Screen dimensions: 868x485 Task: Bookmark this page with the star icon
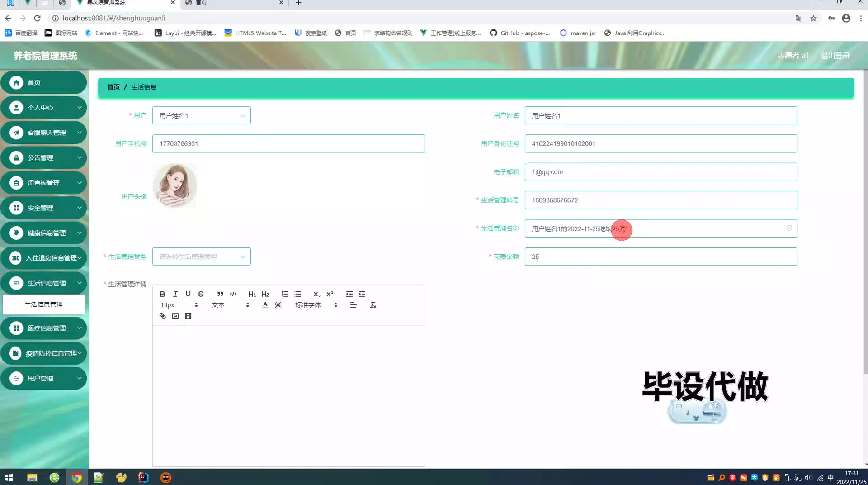pos(813,18)
